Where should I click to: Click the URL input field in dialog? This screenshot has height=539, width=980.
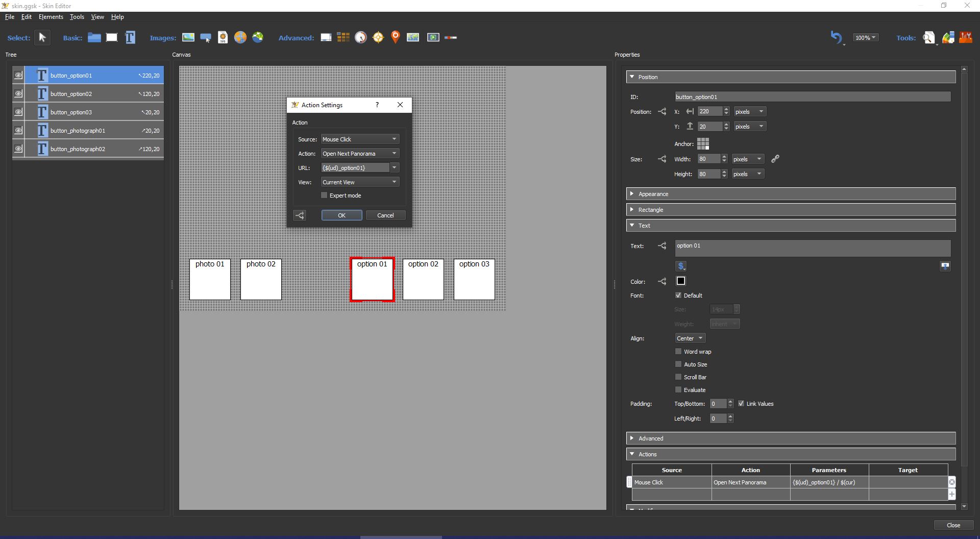[355, 167]
